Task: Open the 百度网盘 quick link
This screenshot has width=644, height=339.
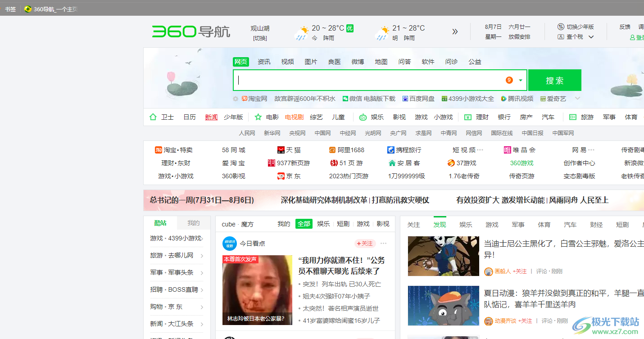Action: click(x=418, y=99)
